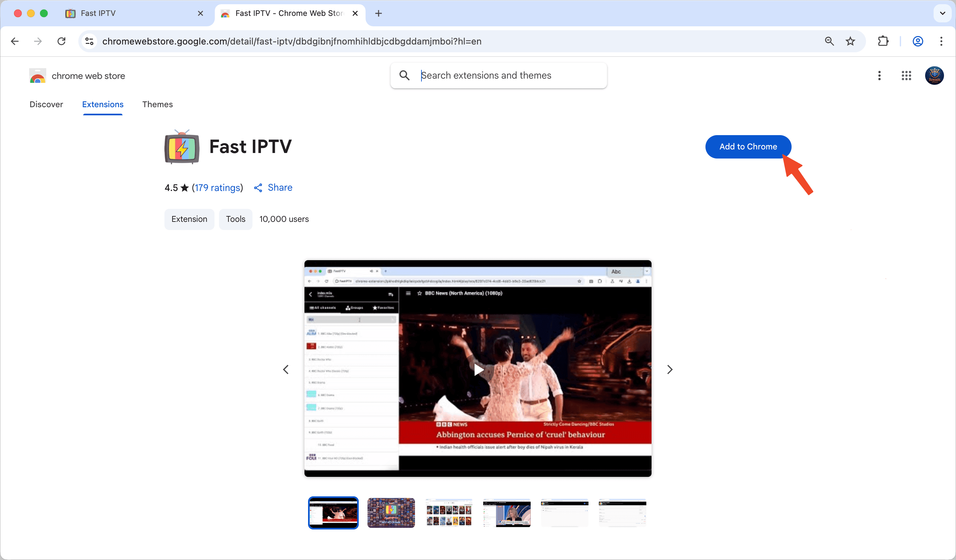
Task: View site information icon in address bar
Action: [x=90, y=41]
